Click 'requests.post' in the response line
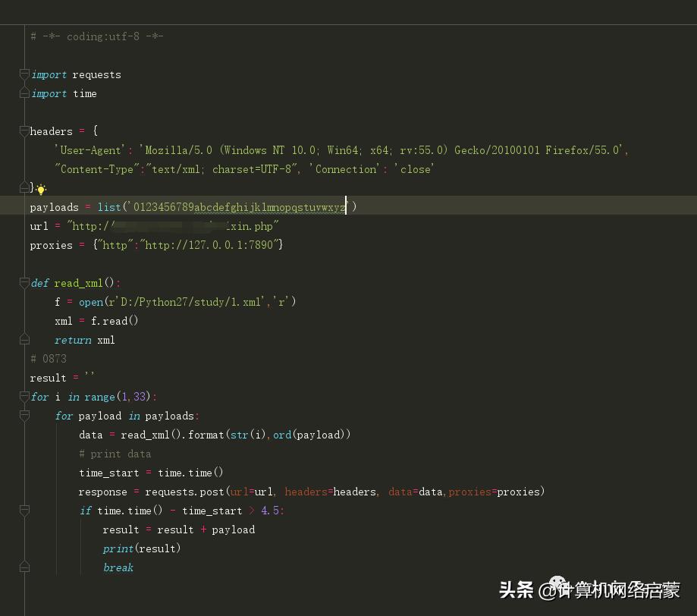The image size is (697, 616). pos(184,492)
